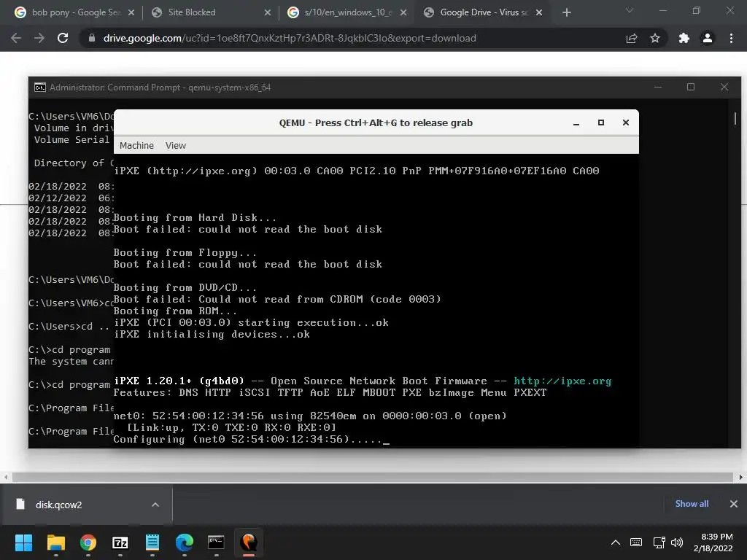Click Show all downloads
Image resolution: width=747 pixels, height=560 pixels.
(x=692, y=504)
